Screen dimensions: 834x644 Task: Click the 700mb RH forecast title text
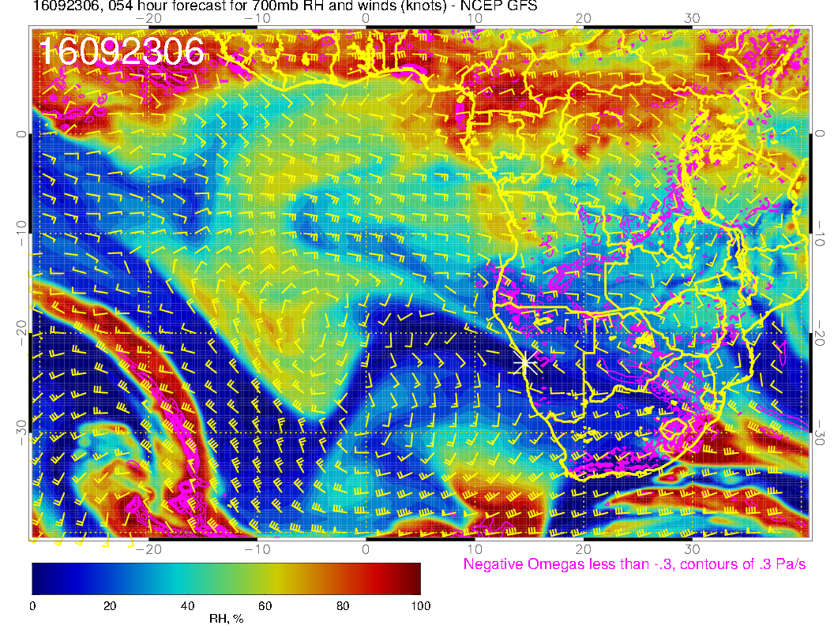[285, 6]
